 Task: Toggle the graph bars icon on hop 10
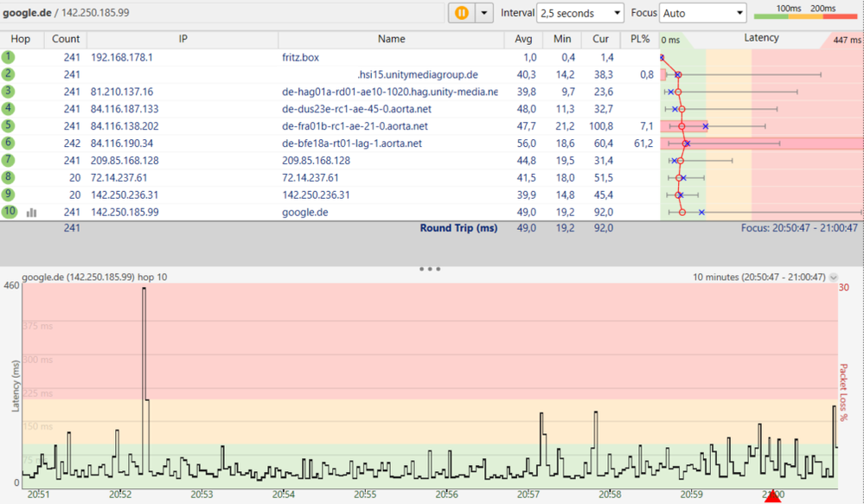32,212
